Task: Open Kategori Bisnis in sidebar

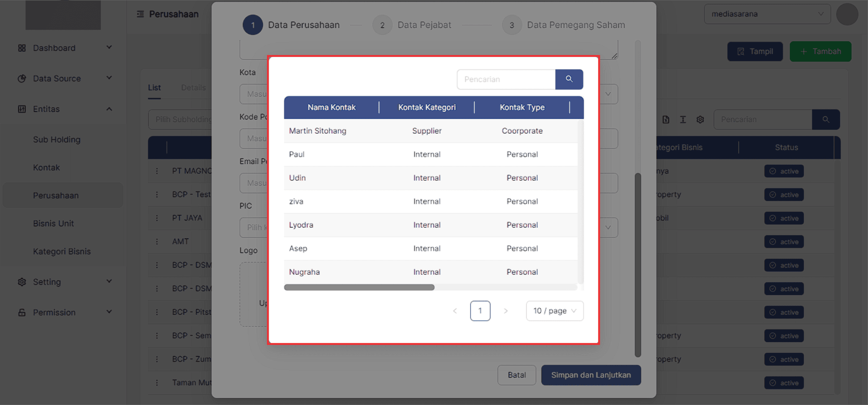Action: tap(62, 252)
